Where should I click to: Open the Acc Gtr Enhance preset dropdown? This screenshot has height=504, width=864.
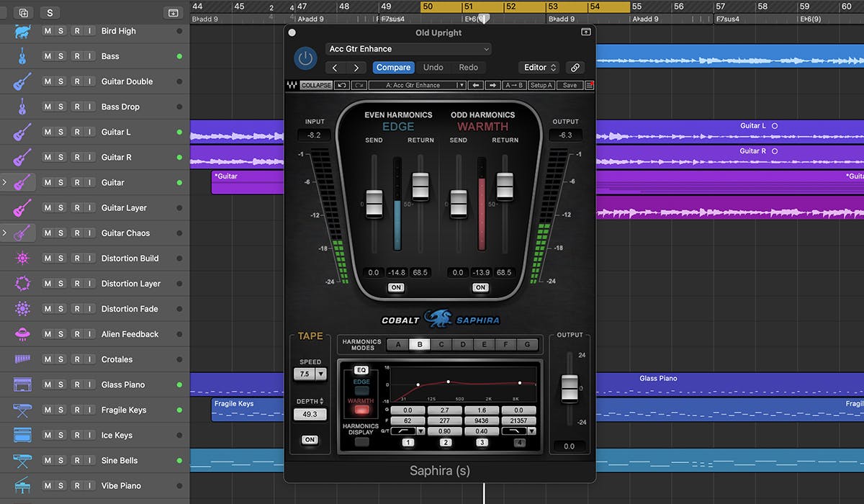408,49
